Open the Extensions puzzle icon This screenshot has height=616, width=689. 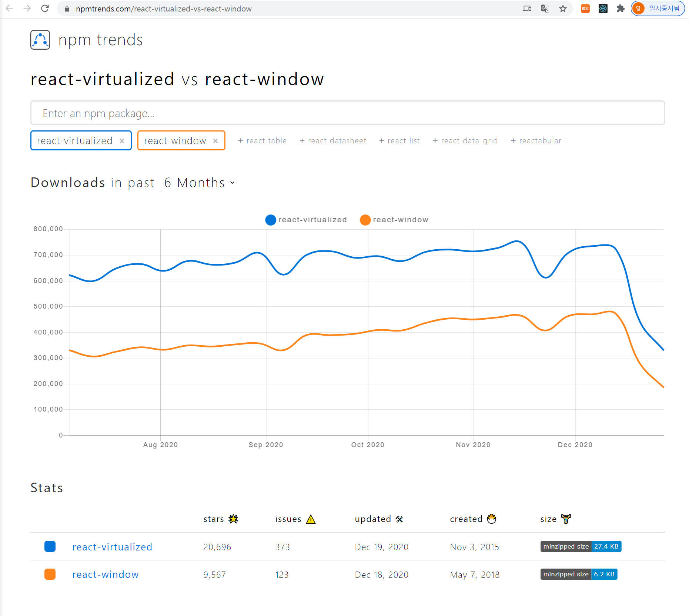pyautogui.click(x=621, y=9)
